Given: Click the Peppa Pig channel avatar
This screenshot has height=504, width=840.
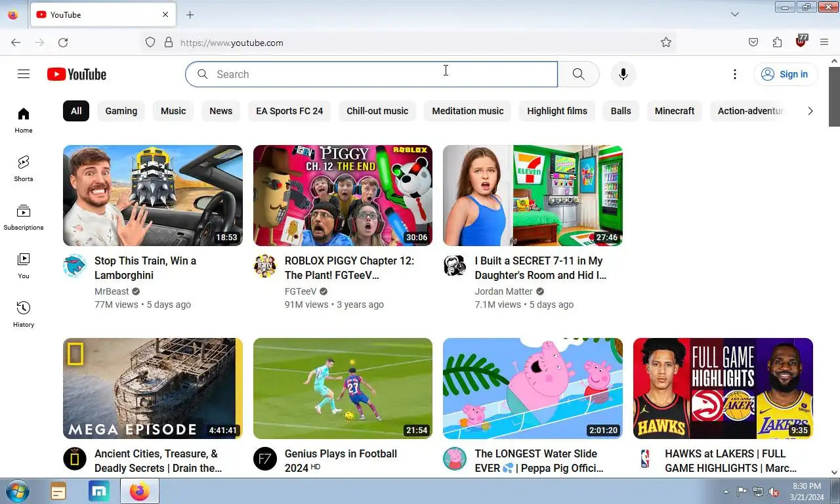Looking at the screenshot, I should [455, 459].
